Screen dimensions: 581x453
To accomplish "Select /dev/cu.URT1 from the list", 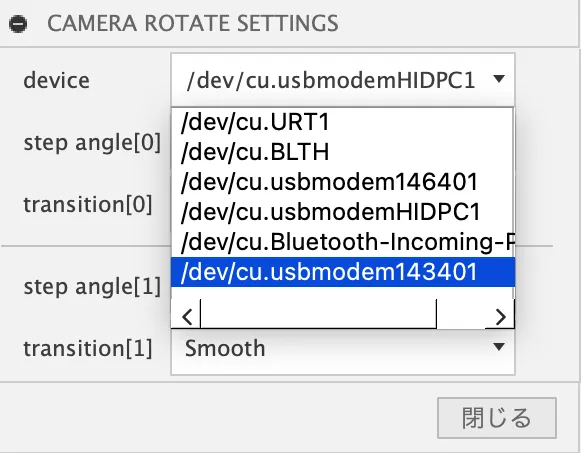I will (x=342, y=122).
